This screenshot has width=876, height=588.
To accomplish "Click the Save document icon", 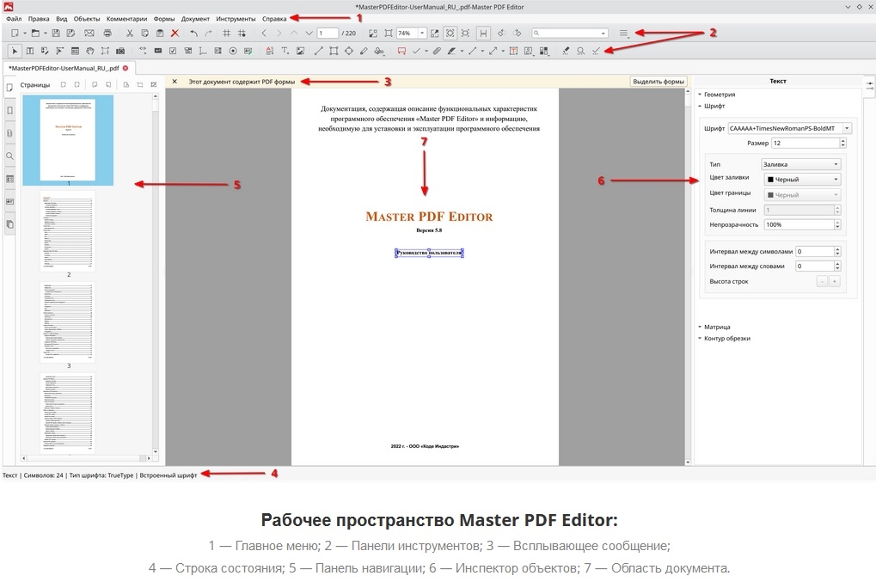I will click(56, 34).
